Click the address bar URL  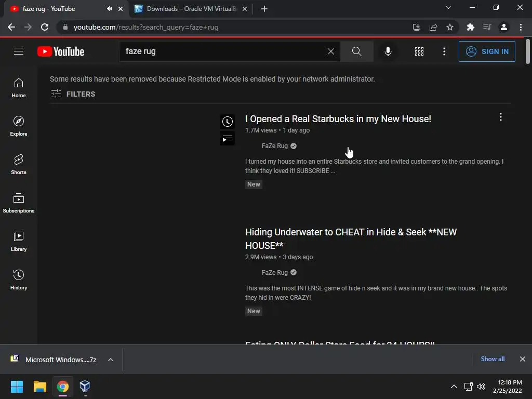click(x=146, y=27)
